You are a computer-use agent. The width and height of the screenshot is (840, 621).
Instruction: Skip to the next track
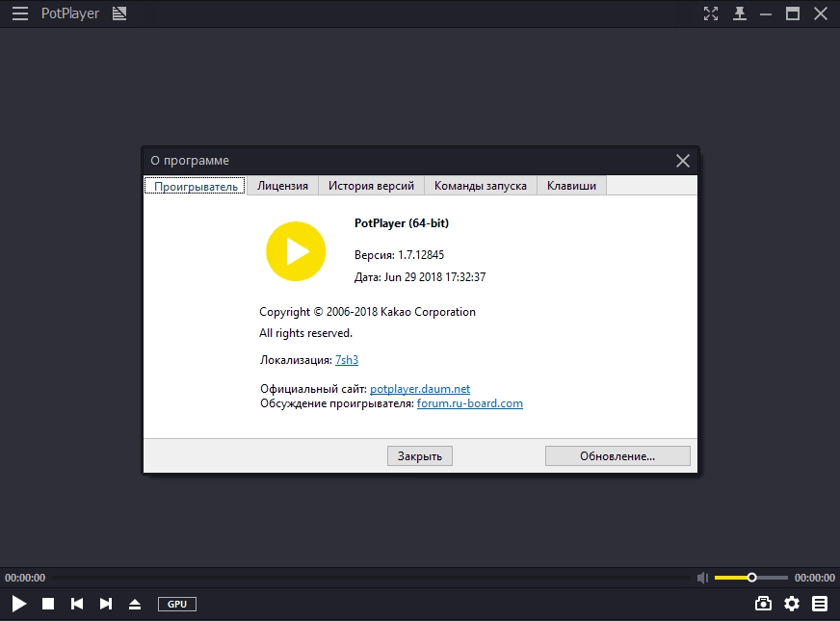tap(106, 604)
